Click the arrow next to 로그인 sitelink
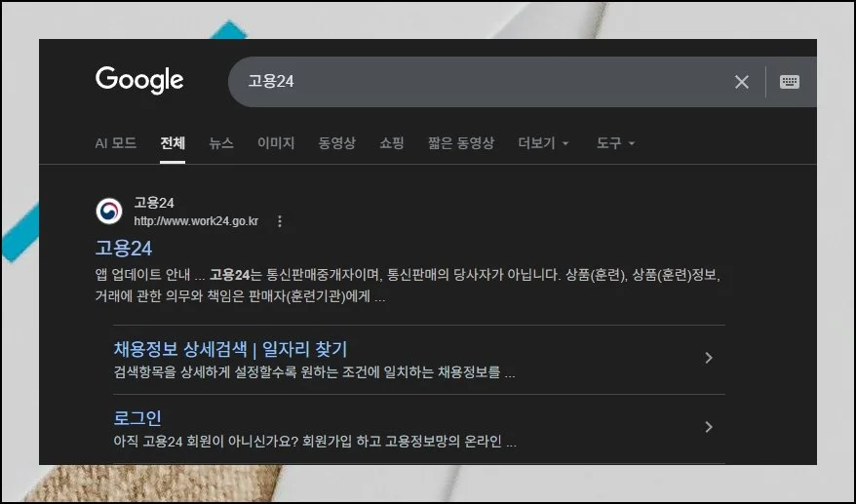Viewport: 856px width, 504px height. click(709, 427)
